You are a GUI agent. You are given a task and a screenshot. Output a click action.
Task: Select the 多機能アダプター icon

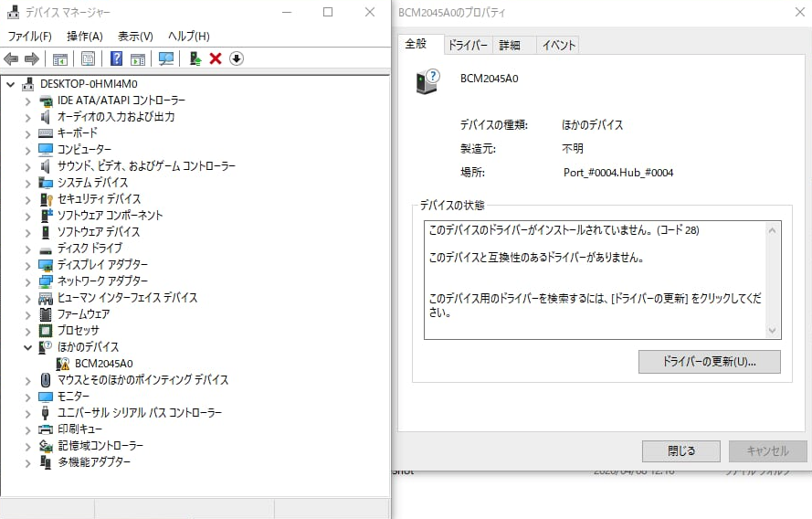46,462
